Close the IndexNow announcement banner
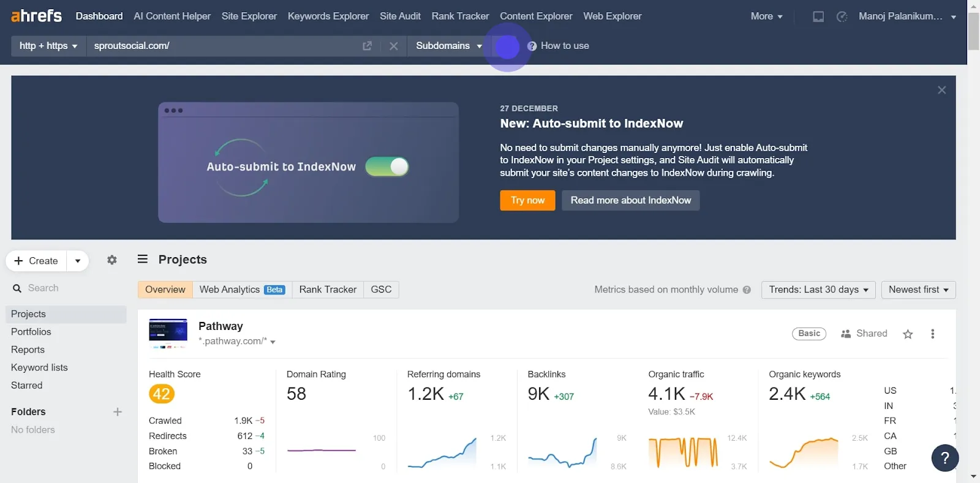The image size is (980, 483). (x=942, y=90)
